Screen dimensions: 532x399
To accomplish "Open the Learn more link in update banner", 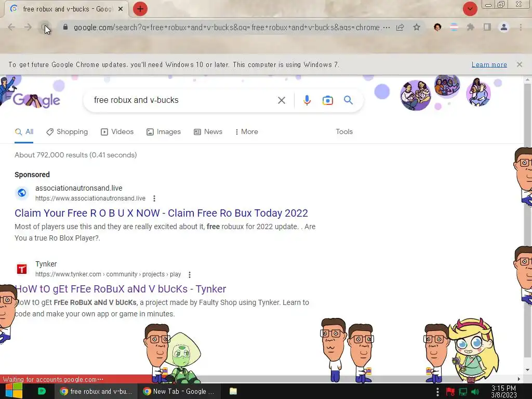I will [x=489, y=64].
